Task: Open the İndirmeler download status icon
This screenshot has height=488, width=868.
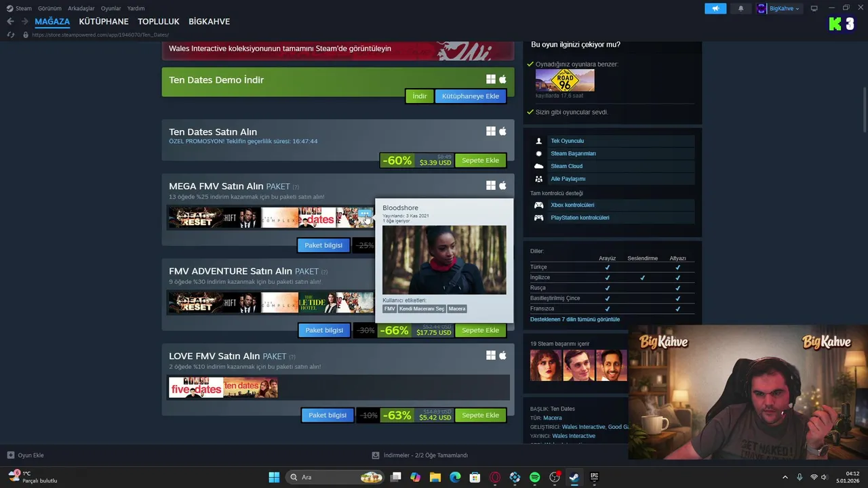Action: (376, 455)
